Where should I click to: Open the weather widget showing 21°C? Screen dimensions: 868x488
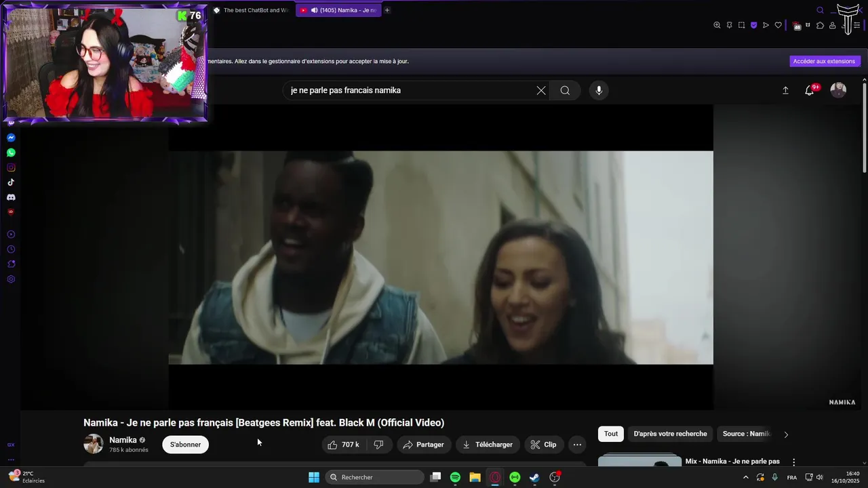(26, 477)
